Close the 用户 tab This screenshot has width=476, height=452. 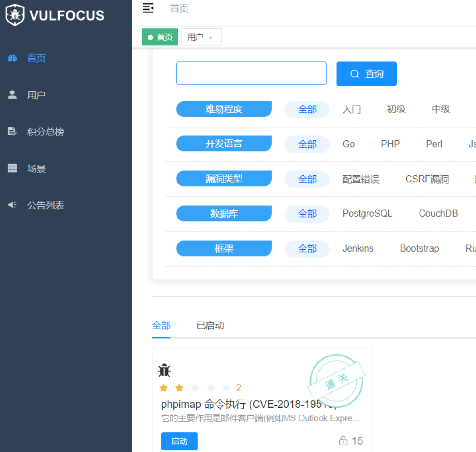(x=211, y=38)
